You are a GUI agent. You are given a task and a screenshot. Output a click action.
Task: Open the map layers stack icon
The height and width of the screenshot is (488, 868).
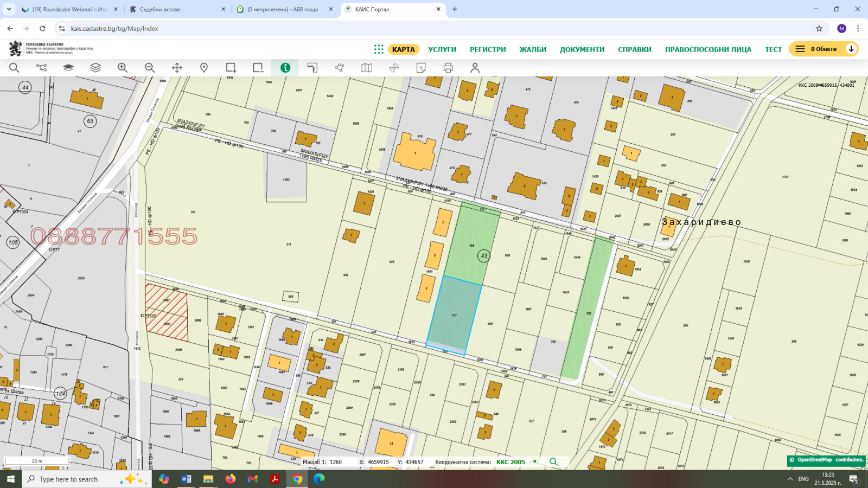[x=95, y=68]
